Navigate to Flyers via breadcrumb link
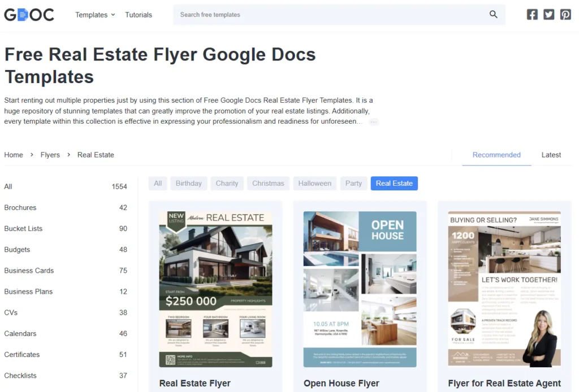 click(50, 154)
